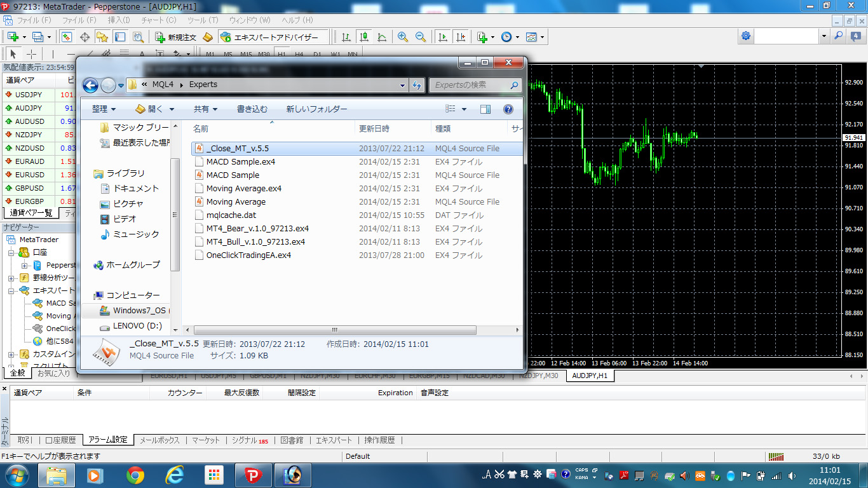Open Explorer address bar history dropdown
This screenshot has width=868, height=488.
pyautogui.click(x=402, y=85)
